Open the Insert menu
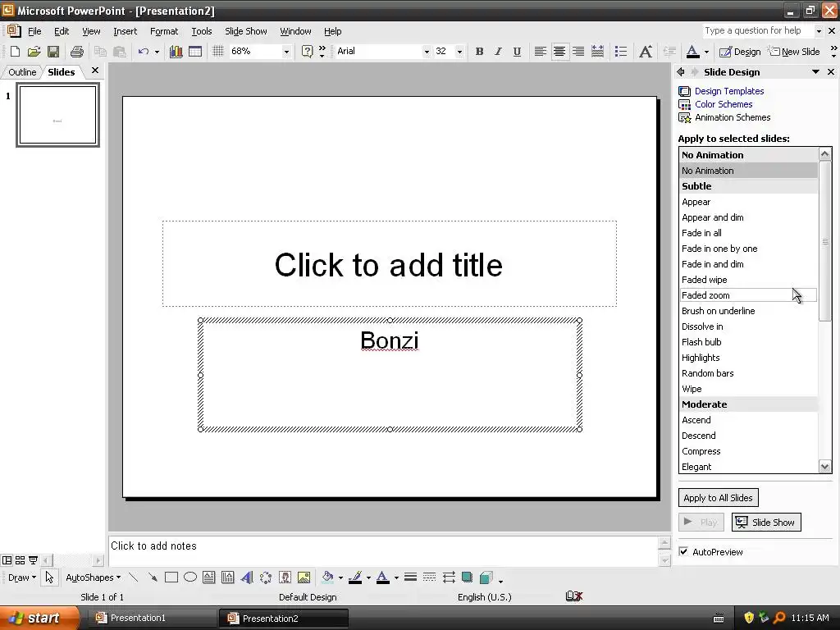Image resolution: width=840 pixels, height=630 pixels. click(125, 31)
